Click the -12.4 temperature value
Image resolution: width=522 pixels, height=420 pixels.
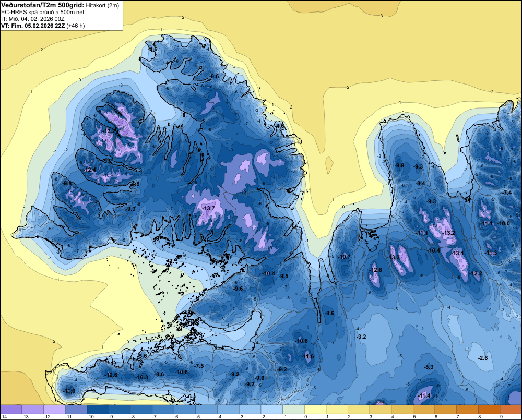click(90, 170)
